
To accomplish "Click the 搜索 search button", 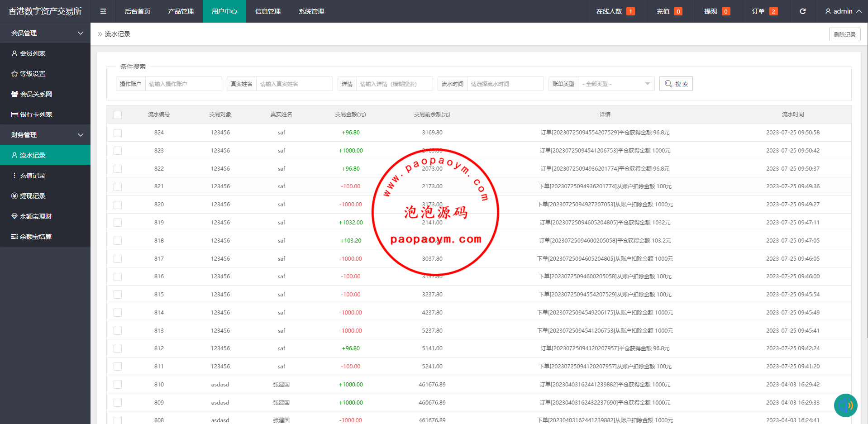I will pyautogui.click(x=676, y=84).
